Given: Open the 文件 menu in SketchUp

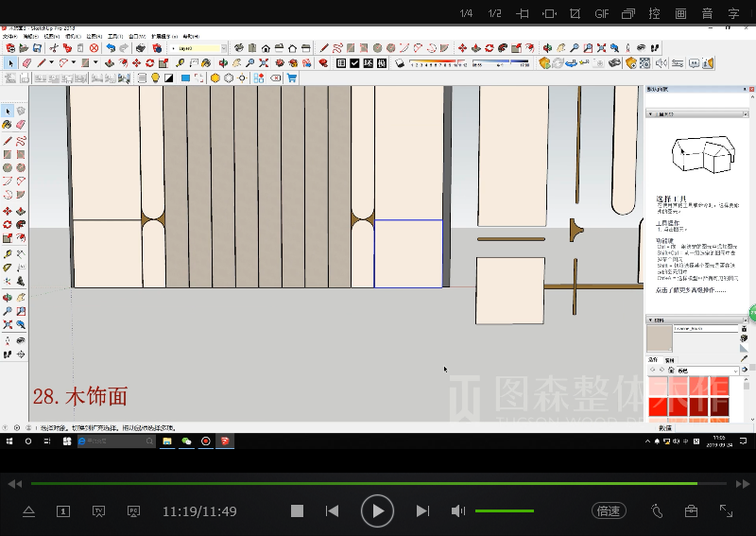Looking at the screenshot, I should click(9, 37).
